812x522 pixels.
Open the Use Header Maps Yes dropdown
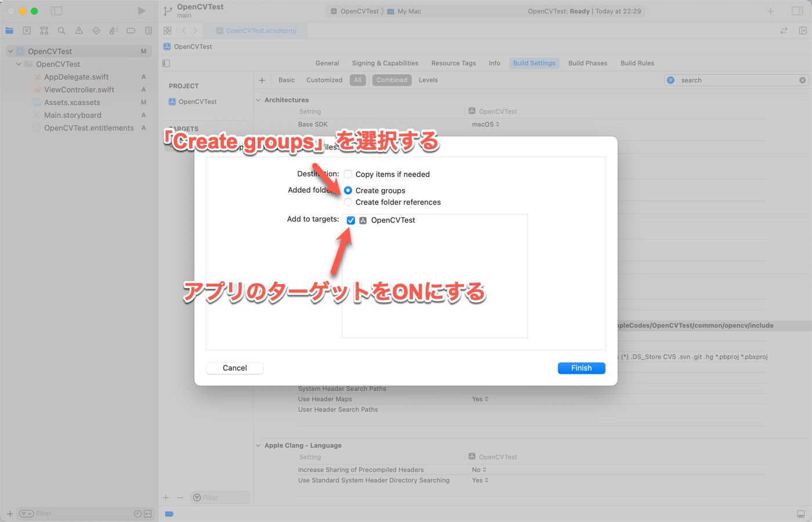point(480,399)
